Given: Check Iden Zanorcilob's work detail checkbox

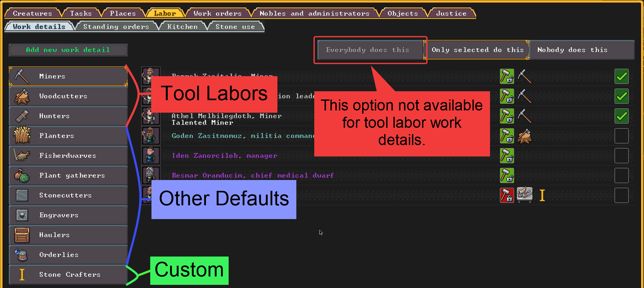Looking at the screenshot, I should click(621, 155).
